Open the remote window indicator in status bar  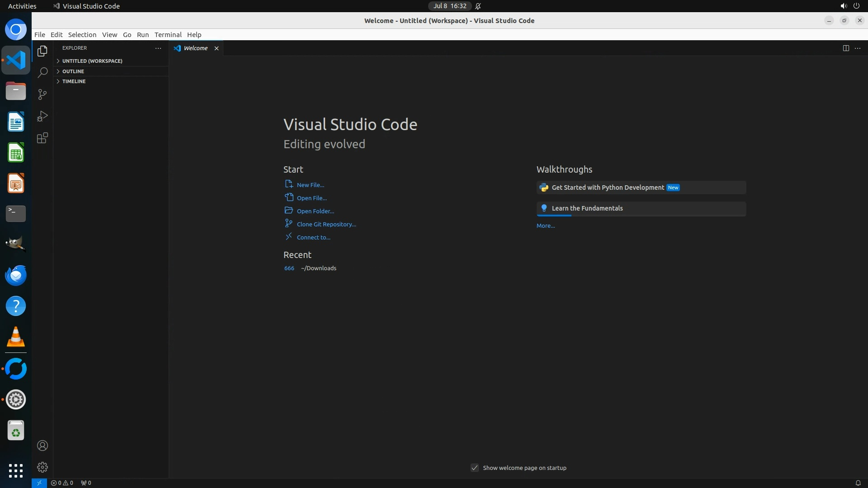tap(39, 483)
